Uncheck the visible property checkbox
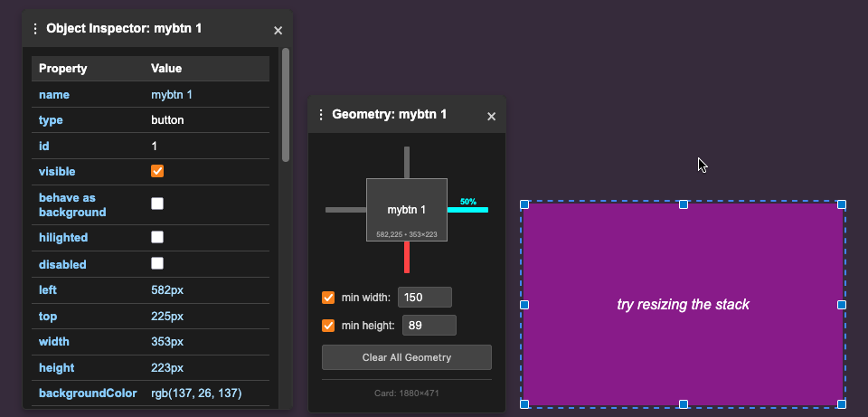This screenshot has width=868, height=417. pos(157,171)
